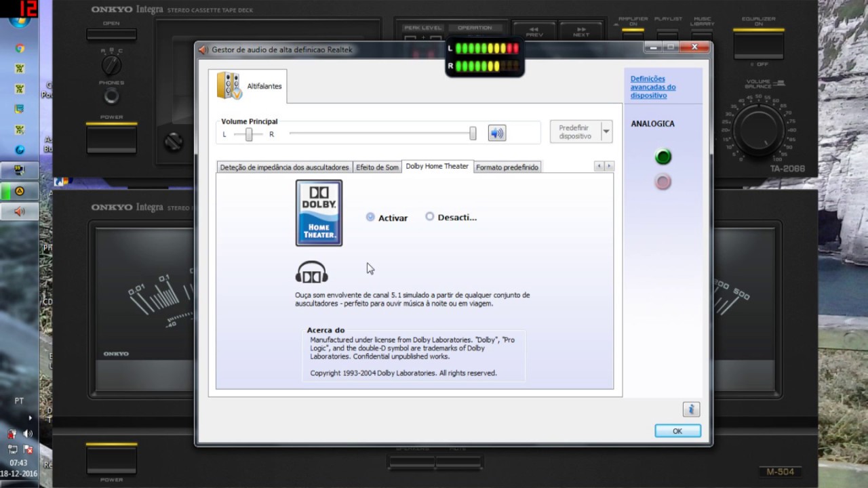Click the Dolby Home Theater logo
The image size is (868, 488).
pos(319,213)
